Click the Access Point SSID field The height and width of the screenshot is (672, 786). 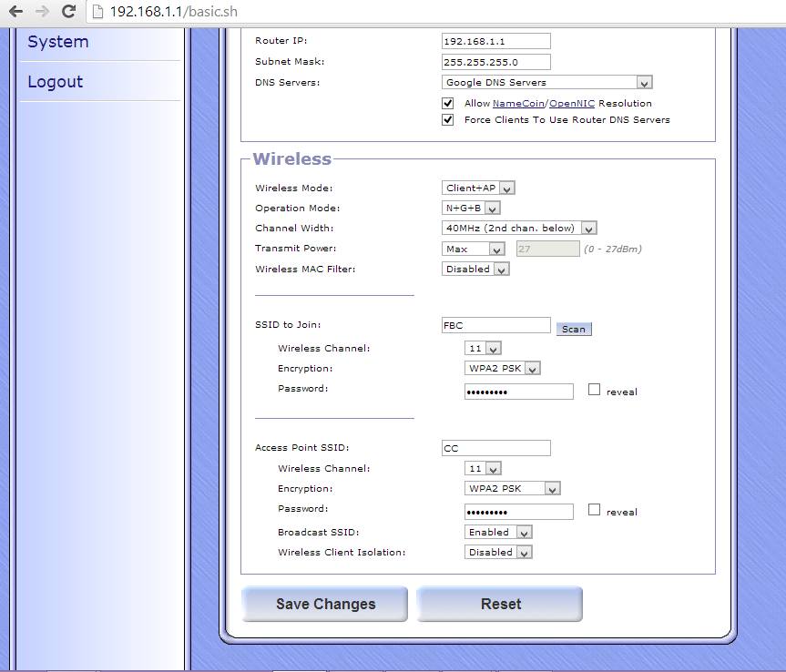click(x=496, y=448)
